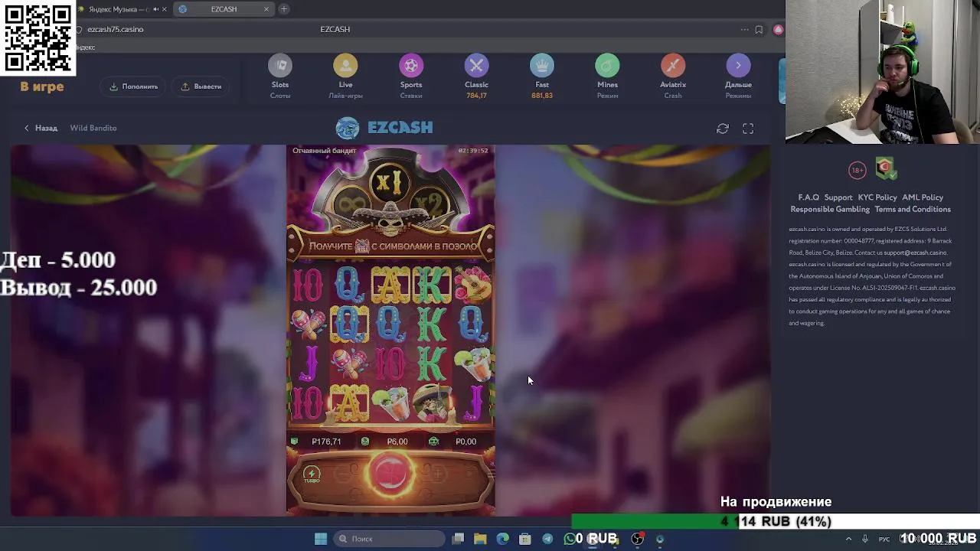The width and height of the screenshot is (980, 551).
Task: Click the taskbar Поиск search box
Action: 389,539
